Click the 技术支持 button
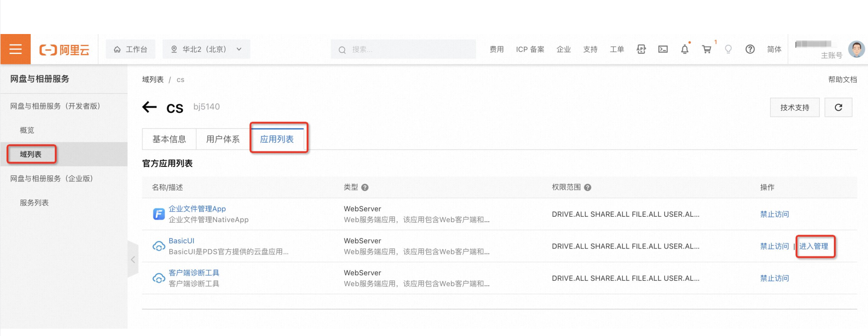 (x=794, y=107)
